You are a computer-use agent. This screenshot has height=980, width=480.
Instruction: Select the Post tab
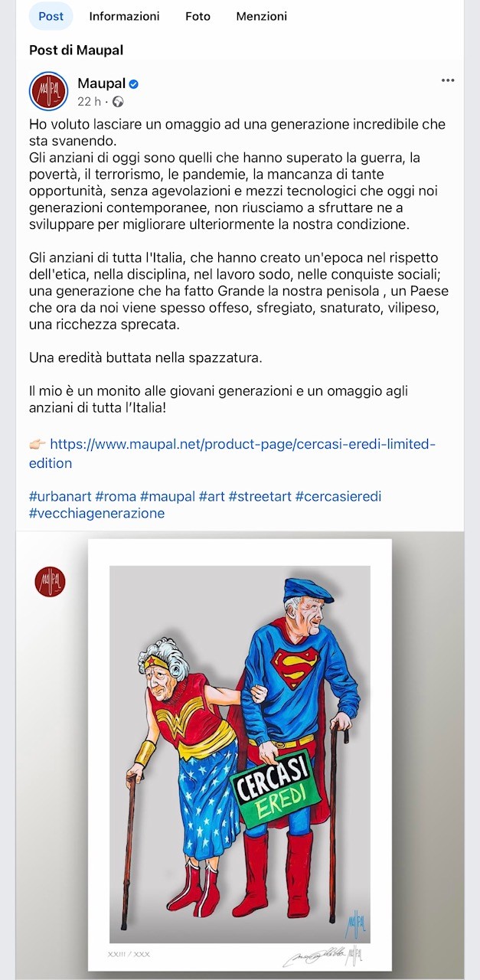click(x=51, y=16)
